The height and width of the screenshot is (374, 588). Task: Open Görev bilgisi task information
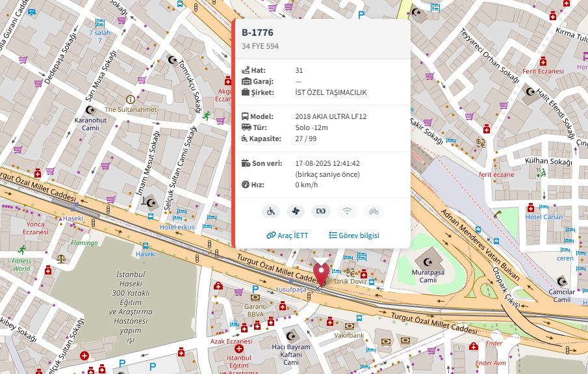(x=353, y=235)
